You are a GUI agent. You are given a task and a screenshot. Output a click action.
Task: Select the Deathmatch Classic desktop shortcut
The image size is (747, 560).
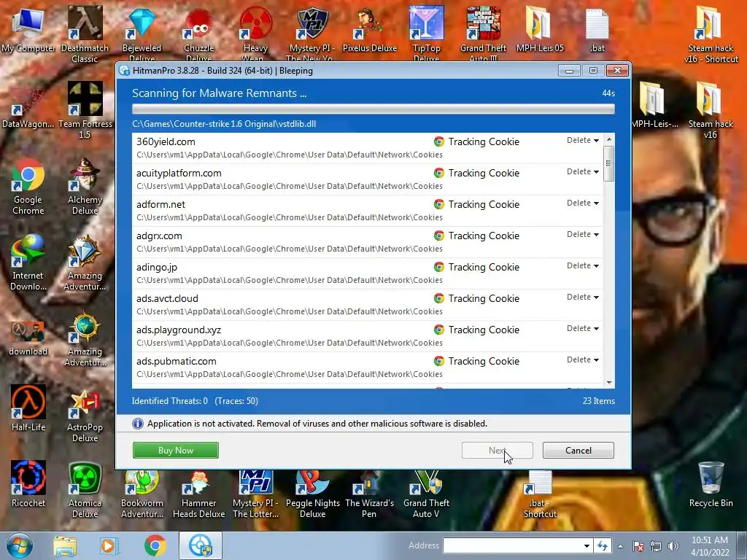click(85, 34)
